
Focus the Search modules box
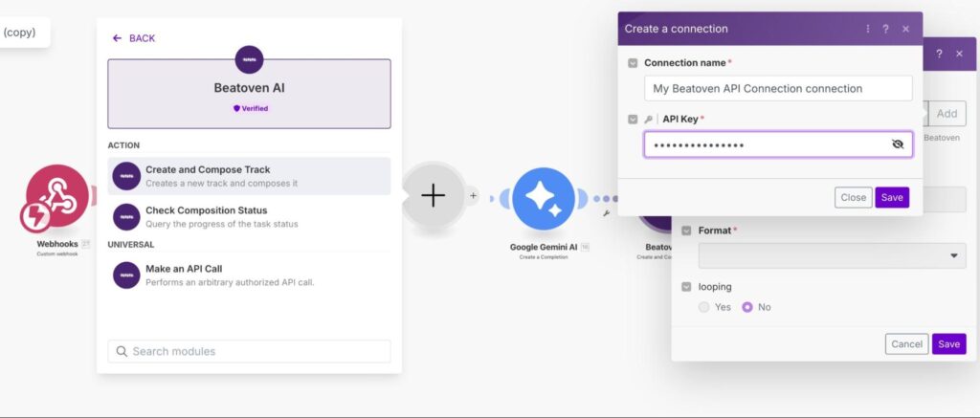coord(249,351)
